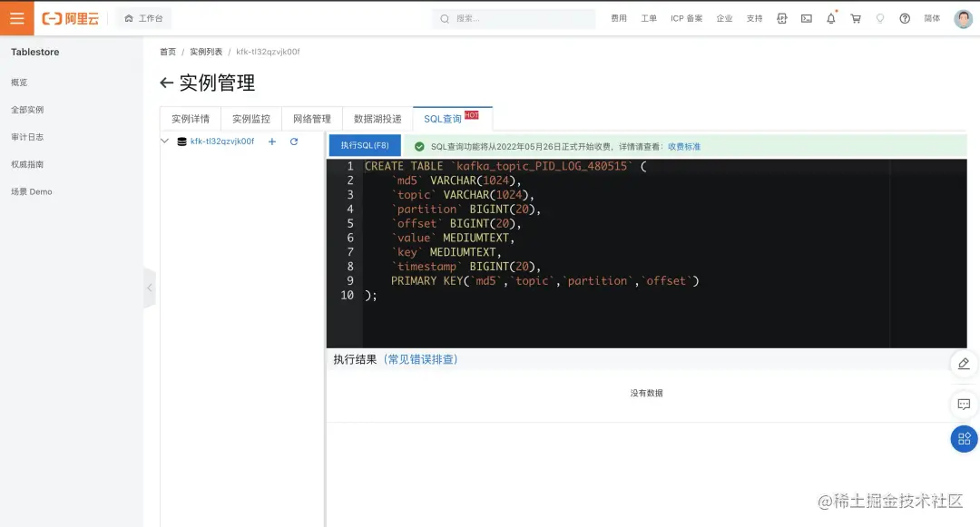Open 审计日志 in sidebar

[27, 137]
